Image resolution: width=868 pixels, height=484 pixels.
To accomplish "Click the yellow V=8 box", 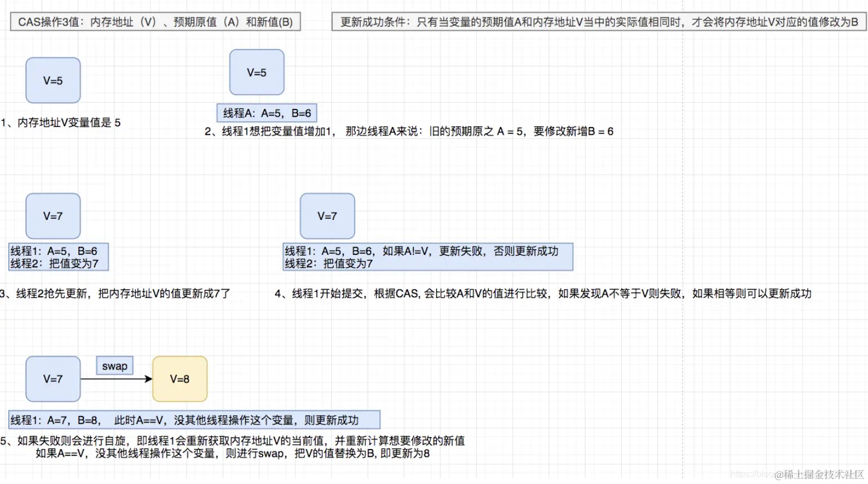I will coord(180,379).
